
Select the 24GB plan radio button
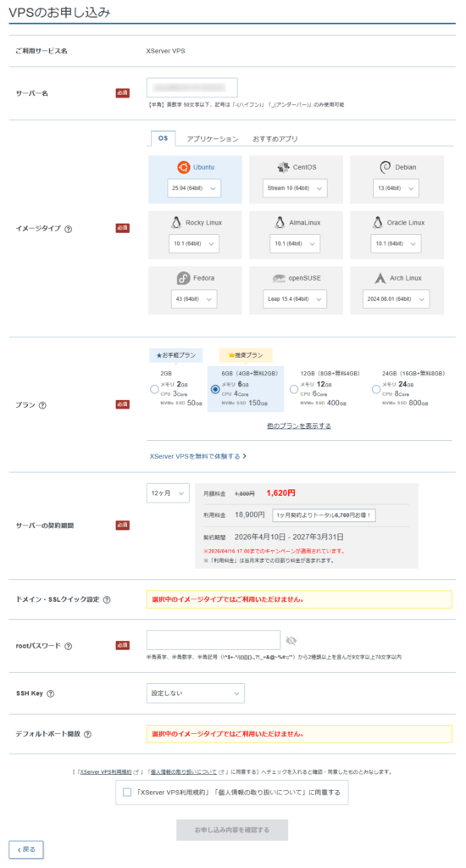click(376, 390)
